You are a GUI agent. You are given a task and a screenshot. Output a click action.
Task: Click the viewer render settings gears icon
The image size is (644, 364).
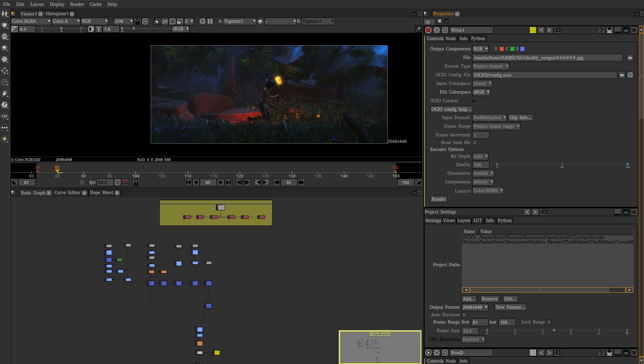(x=165, y=21)
